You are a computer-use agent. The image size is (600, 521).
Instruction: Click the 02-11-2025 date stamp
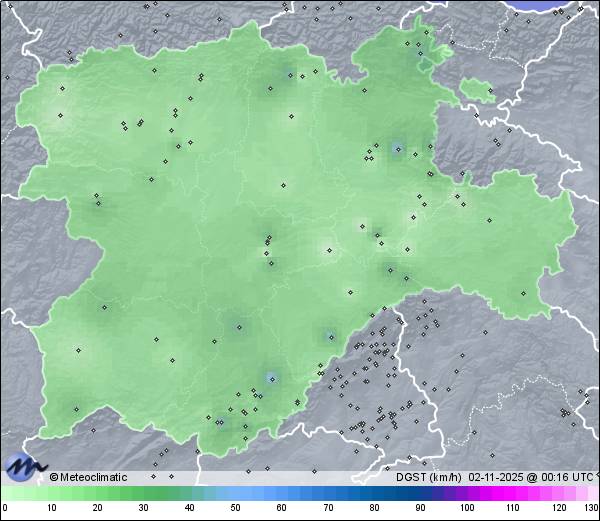(497, 477)
